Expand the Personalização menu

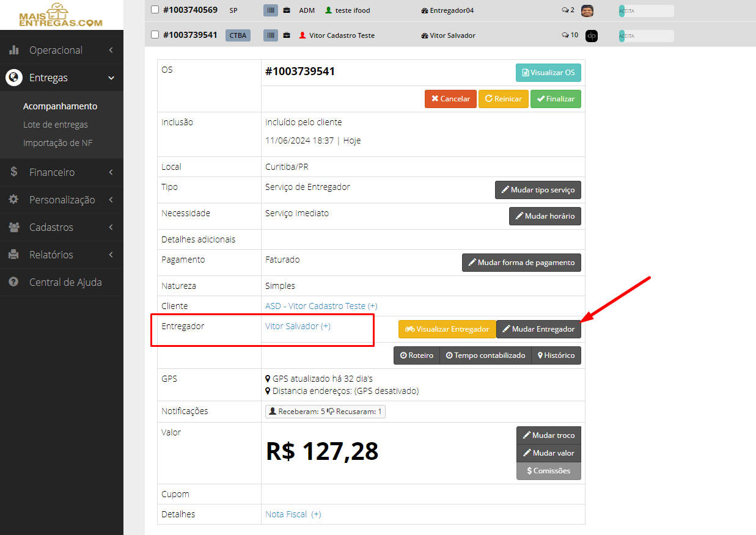click(x=62, y=200)
